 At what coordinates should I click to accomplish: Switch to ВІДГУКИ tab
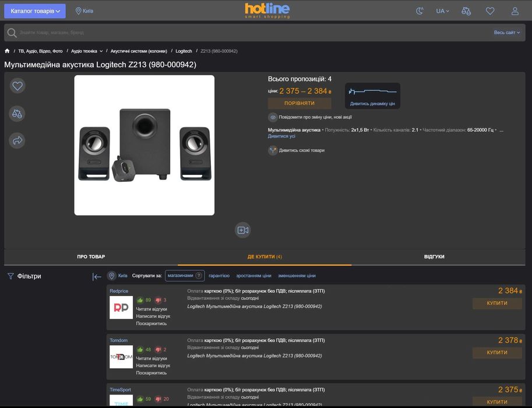pyautogui.click(x=434, y=256)
